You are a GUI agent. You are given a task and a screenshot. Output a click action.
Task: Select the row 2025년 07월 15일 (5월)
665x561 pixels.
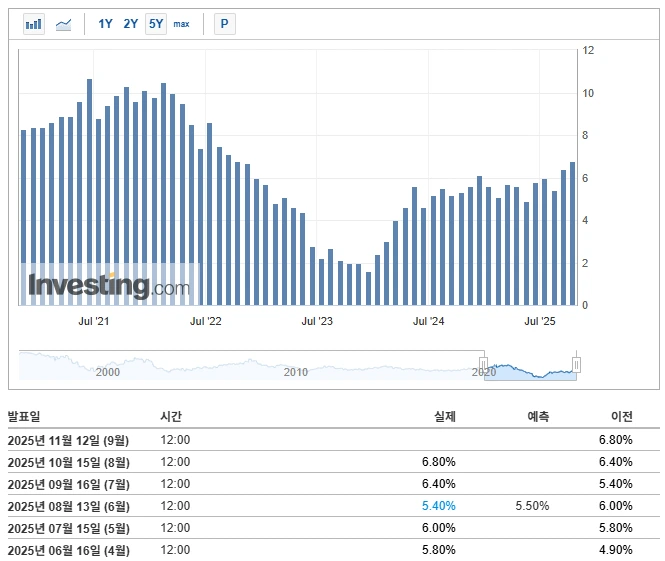pyautogui.click(x=333, y=528)
